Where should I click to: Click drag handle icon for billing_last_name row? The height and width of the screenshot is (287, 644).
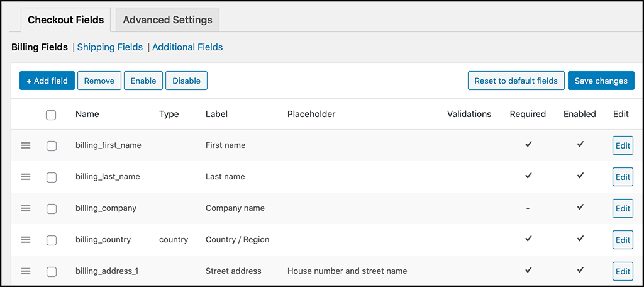[26, 177]
